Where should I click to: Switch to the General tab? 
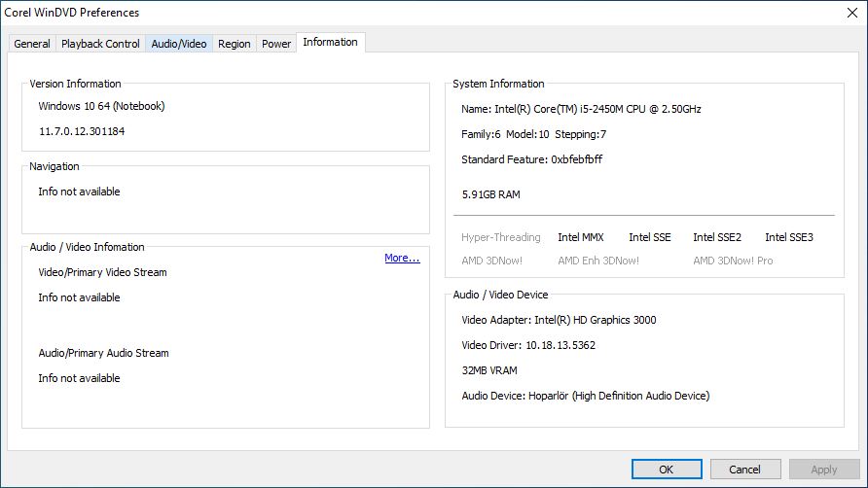point(32,44)
